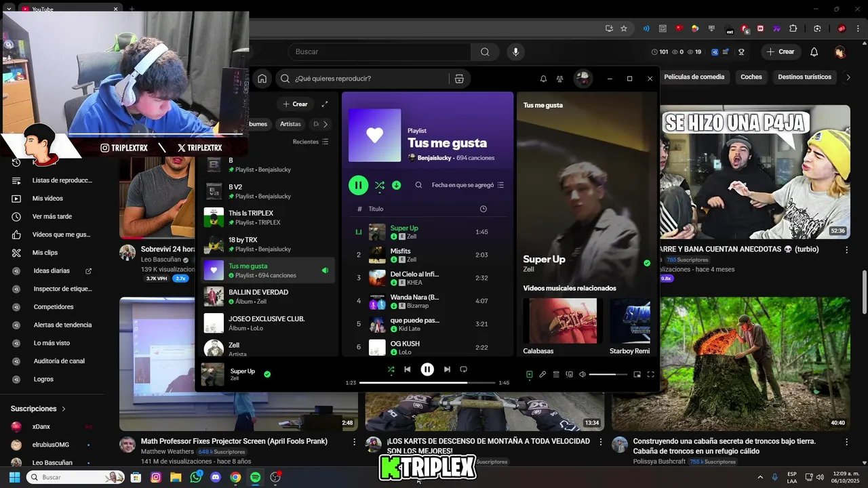Image resolution: width=868 pixels, height=488 pixels.
Task: Bookmark page with Chrome star icon
Action: coord(624,28)
